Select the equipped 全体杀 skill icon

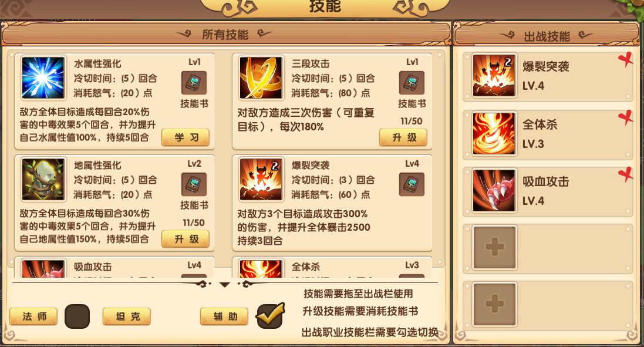(x=494, y=133)
